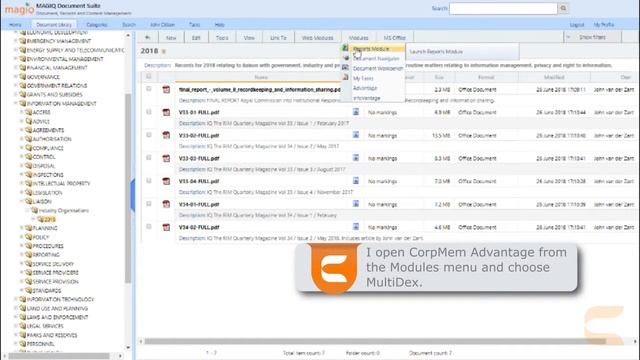
Task: Click the blue marking icon on V34-02-FULL.pdf row
Action: pyautogui.click(x=356, y=226)
